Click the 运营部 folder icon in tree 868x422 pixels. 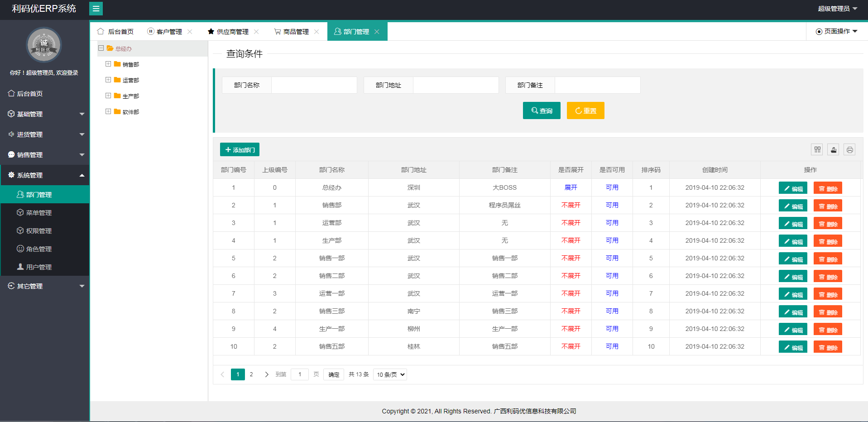(117, 80)
